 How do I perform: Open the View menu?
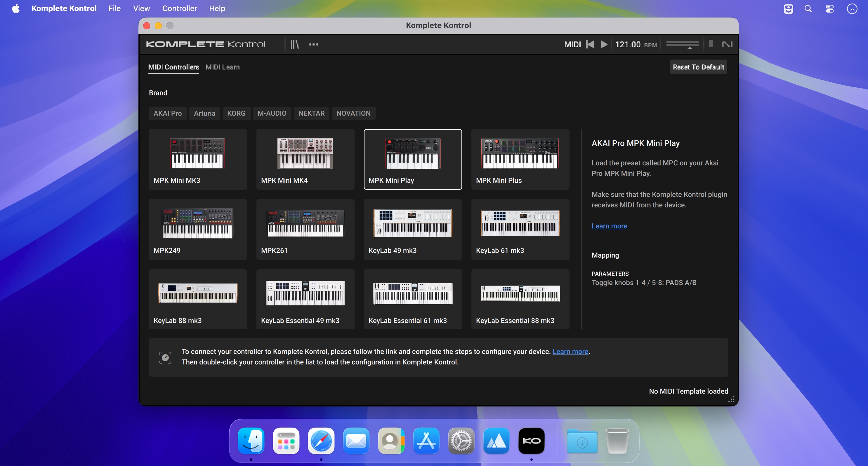click(141, 8)
